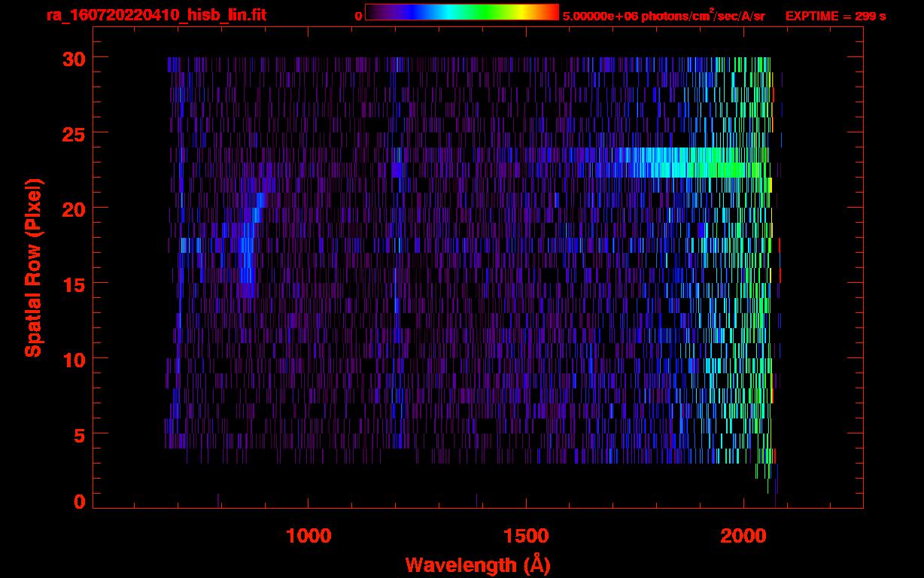Image resolution: width=924 pixels, height=578 pixels.
Task: Click the 2000 wavelength tick label
Action: point(743,536)
